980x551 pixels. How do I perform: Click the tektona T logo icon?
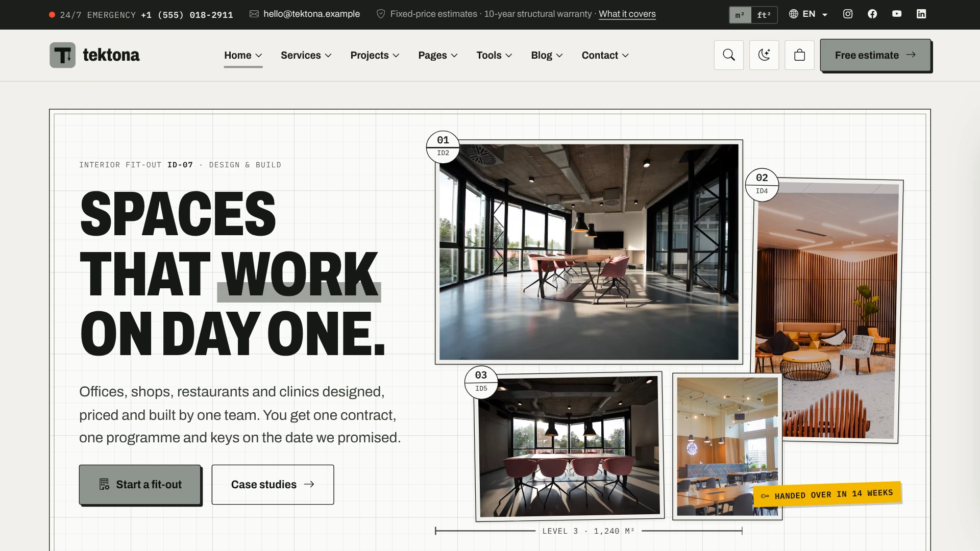pos(62,55)
